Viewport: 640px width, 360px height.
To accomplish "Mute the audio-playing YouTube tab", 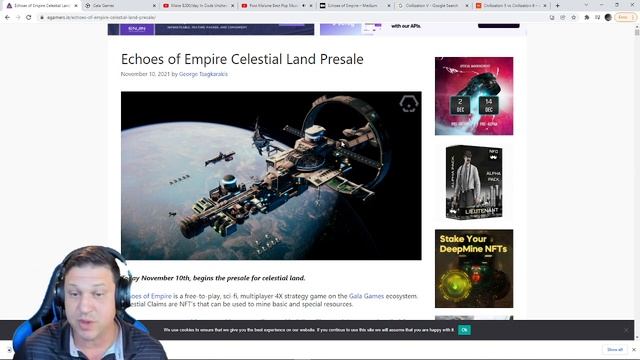I will coord(303,6).
